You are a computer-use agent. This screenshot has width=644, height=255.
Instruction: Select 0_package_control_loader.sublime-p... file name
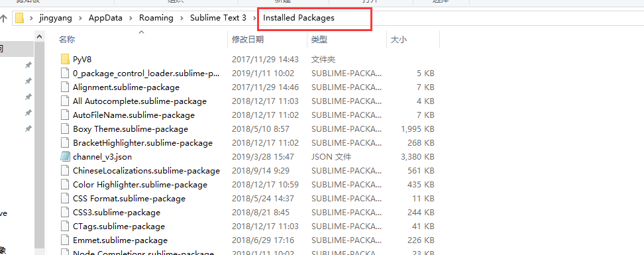pos(146,74)
